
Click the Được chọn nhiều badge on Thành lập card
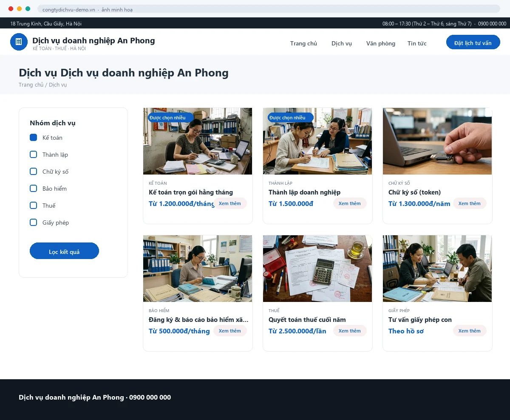[290, 118]
